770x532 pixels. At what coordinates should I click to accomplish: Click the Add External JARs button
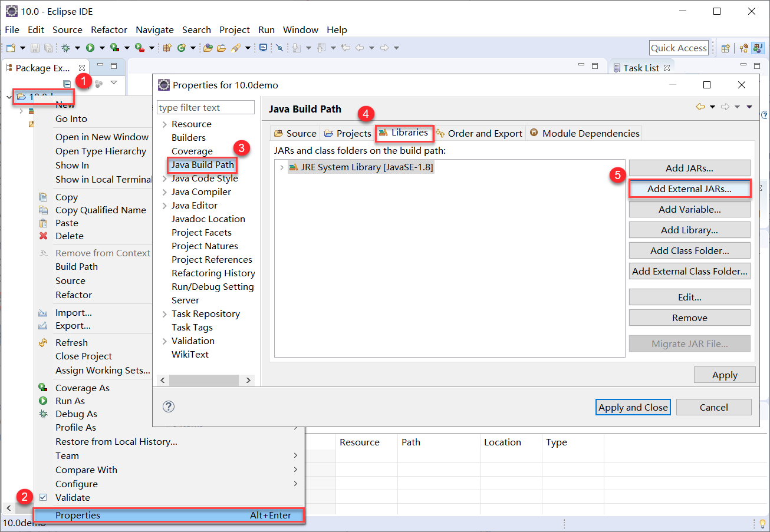click(689, 189)
